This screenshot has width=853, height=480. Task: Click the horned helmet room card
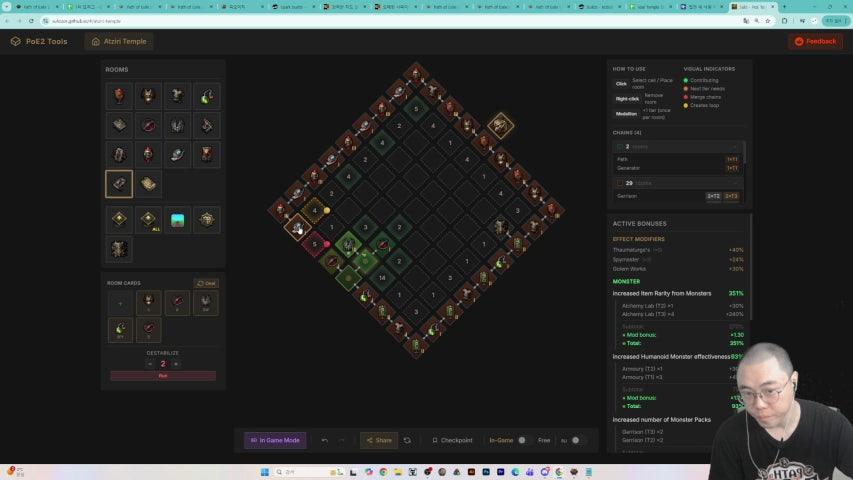[149, 303]
